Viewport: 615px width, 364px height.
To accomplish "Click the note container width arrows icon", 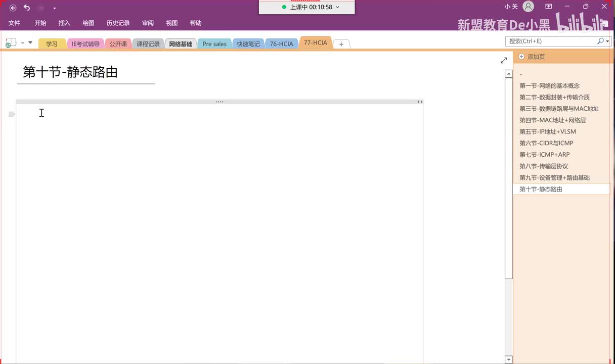I will click(x=420, y=102).
